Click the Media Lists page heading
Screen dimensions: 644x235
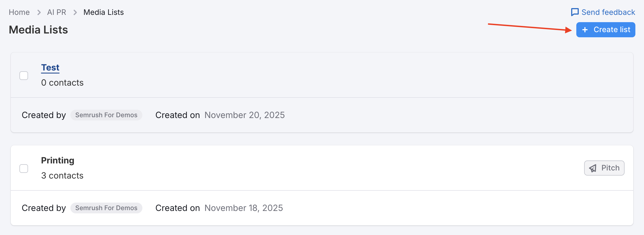click(38, 30)
